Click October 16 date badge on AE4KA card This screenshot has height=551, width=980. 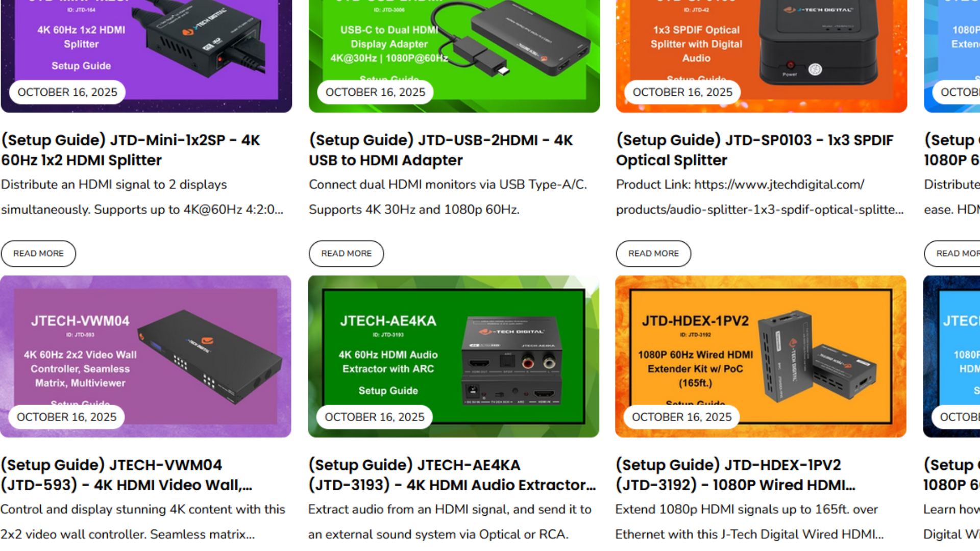point(375,417)
